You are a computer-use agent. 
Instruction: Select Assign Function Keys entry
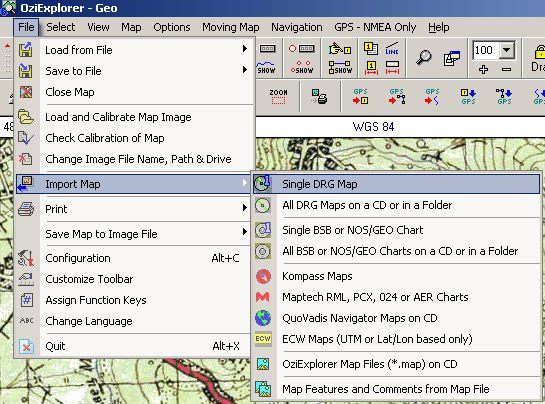pyautogui.click(x=134, y=300)
